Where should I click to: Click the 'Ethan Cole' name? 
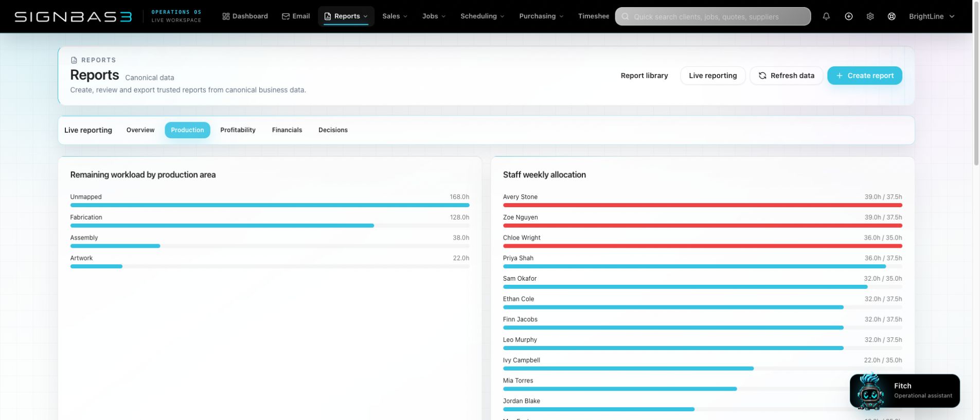(519, 299)
